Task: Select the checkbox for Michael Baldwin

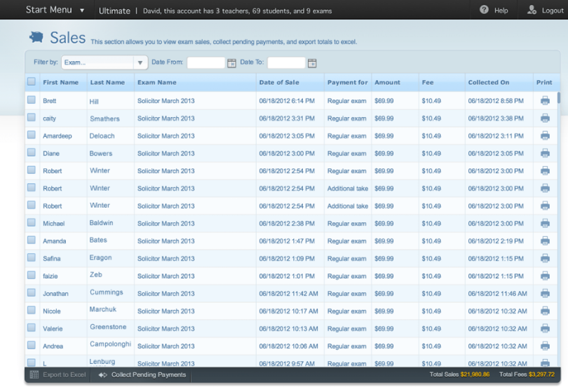Action: coord(32,222)
